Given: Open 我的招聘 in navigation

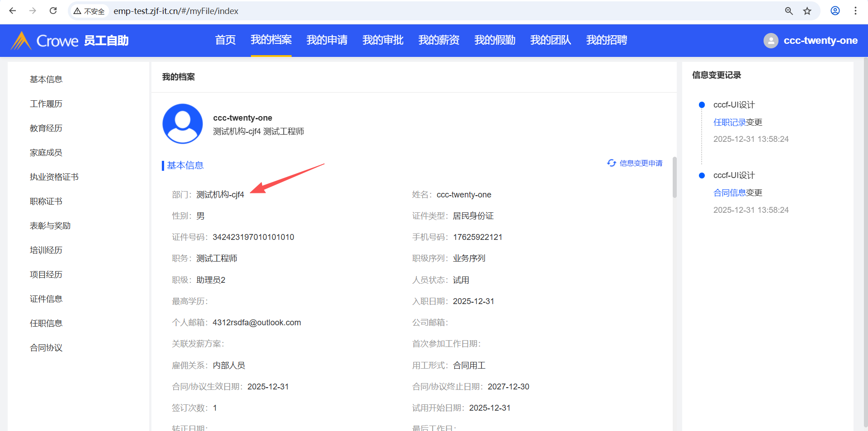Looking at the screenshot, I should coord(606,40).
